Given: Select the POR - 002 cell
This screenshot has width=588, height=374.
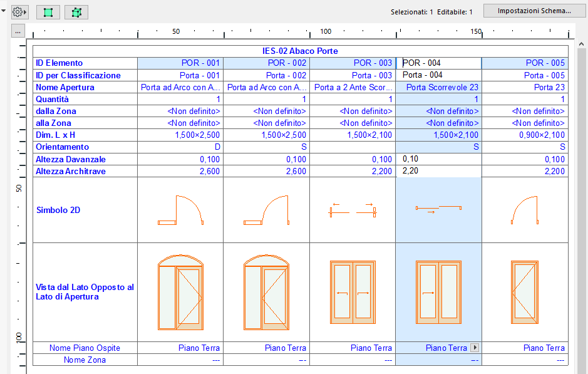Looking at the screenshot, I should coord(267,63).
